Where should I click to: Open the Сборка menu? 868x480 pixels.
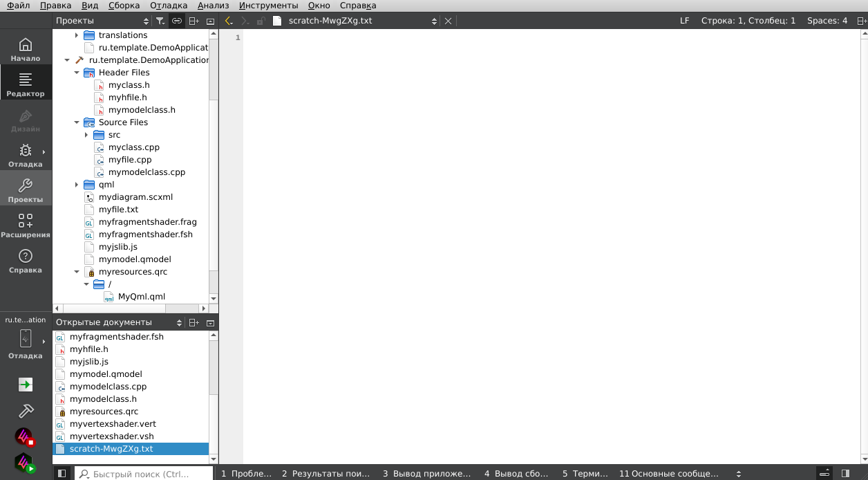124,6
